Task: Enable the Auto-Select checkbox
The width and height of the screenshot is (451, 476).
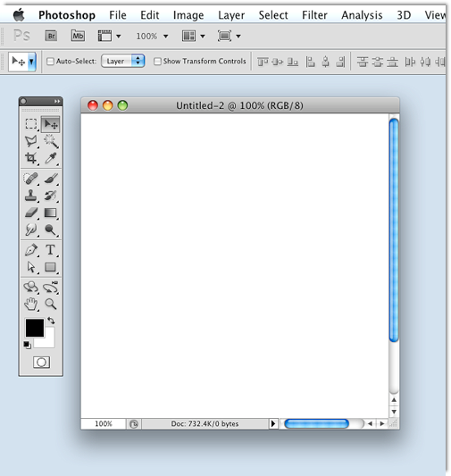Action: pos(50,62)
